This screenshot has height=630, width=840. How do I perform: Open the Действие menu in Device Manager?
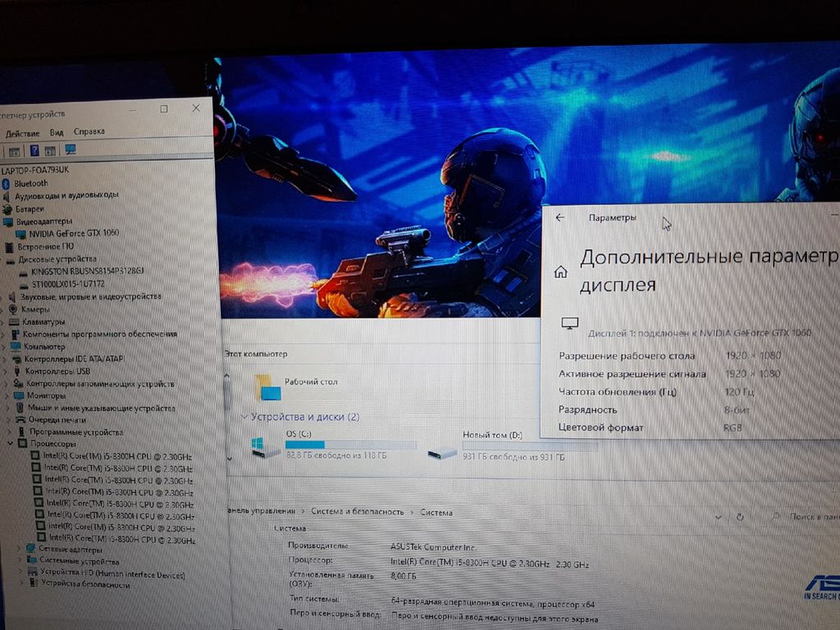click(x=22, y=134)
